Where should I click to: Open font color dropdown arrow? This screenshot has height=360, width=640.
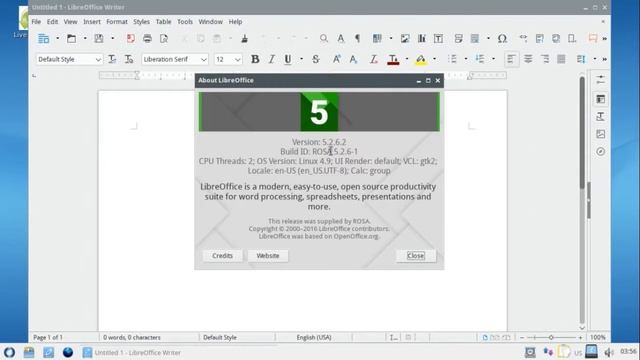click(407, 59)
